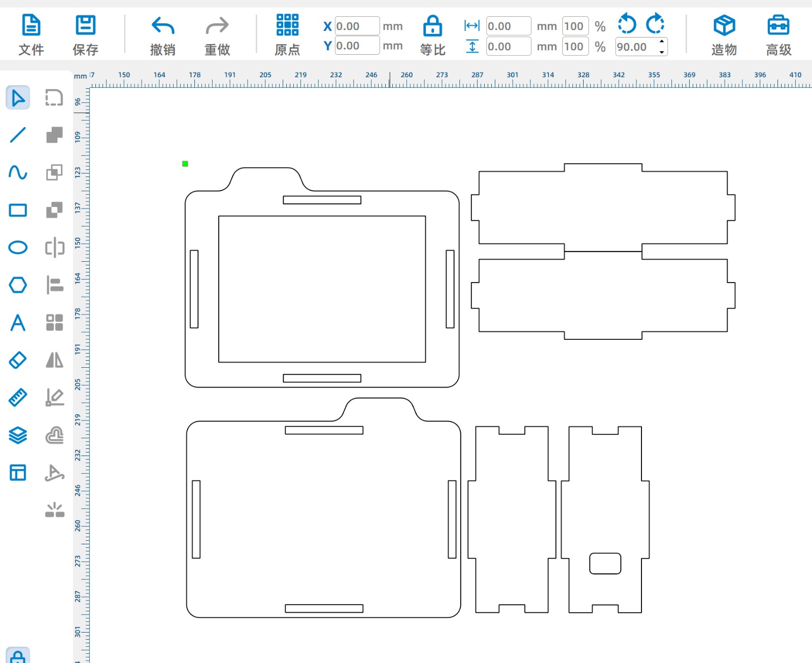Click the mm unit label on the ruler corner
Screen dimensions: 812x663
[80, 76]
